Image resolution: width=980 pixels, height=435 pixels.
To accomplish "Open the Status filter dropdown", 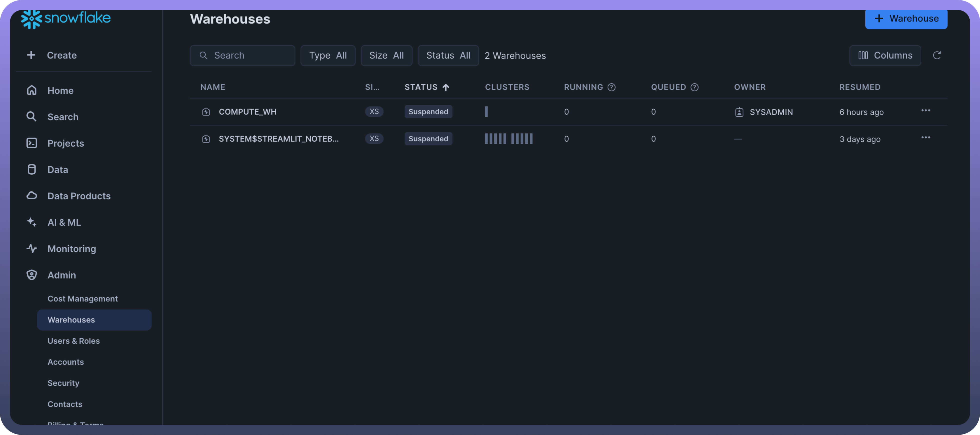I will tap(448, 56).
